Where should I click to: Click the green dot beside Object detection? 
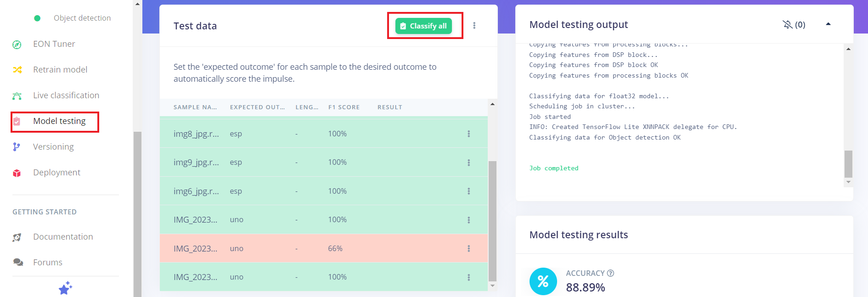(x=37, y=18)
